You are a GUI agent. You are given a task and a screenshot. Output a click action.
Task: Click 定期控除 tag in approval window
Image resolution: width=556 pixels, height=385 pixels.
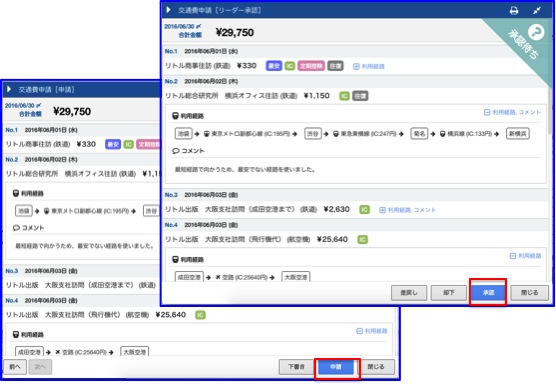[x=311, y=66]
